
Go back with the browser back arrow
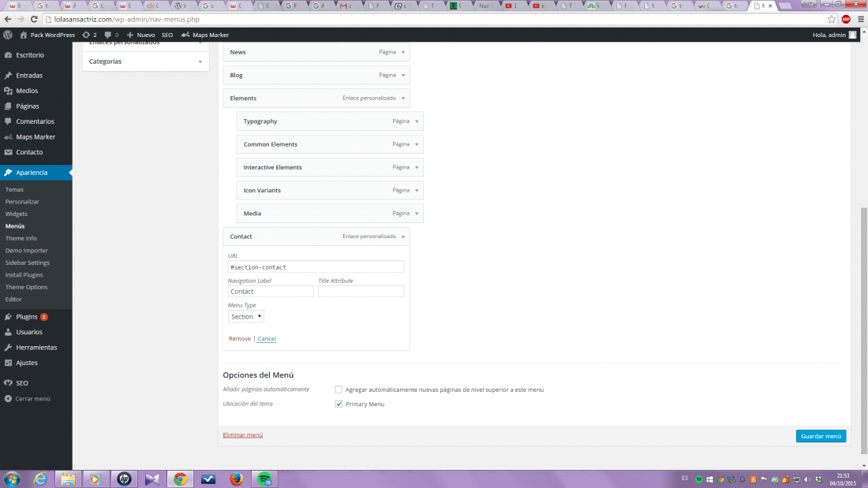click(8, 20)
